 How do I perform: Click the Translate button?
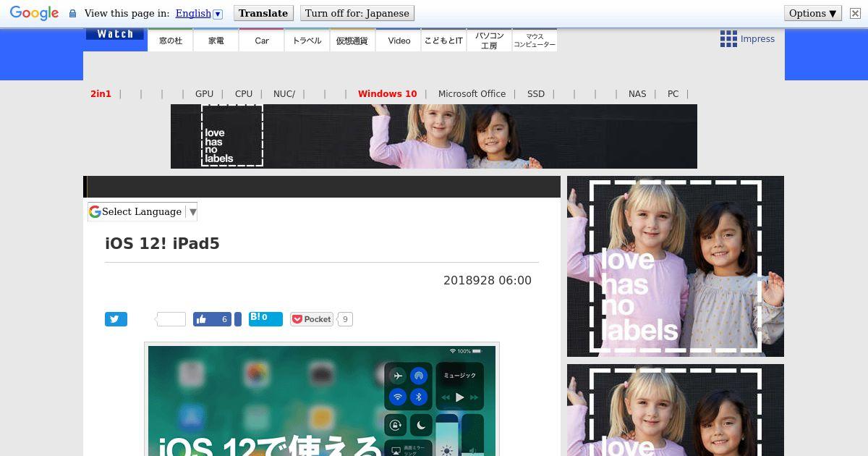point(263,13)
